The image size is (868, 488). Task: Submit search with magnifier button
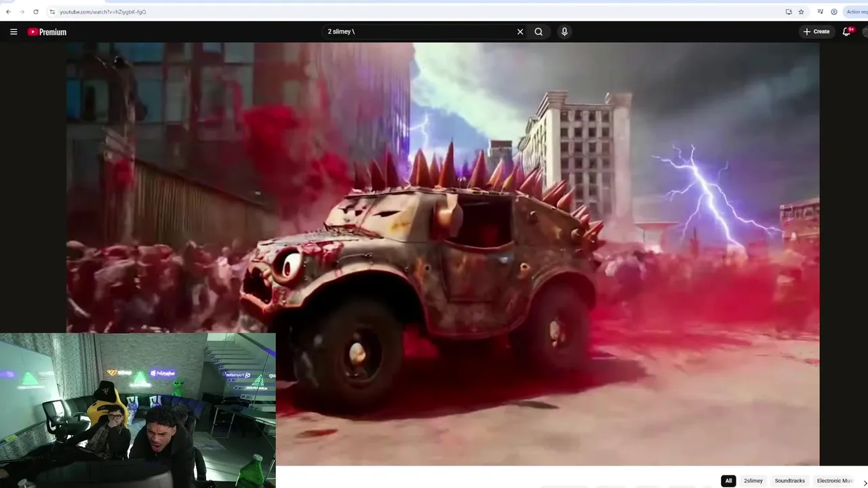[538, 32]
